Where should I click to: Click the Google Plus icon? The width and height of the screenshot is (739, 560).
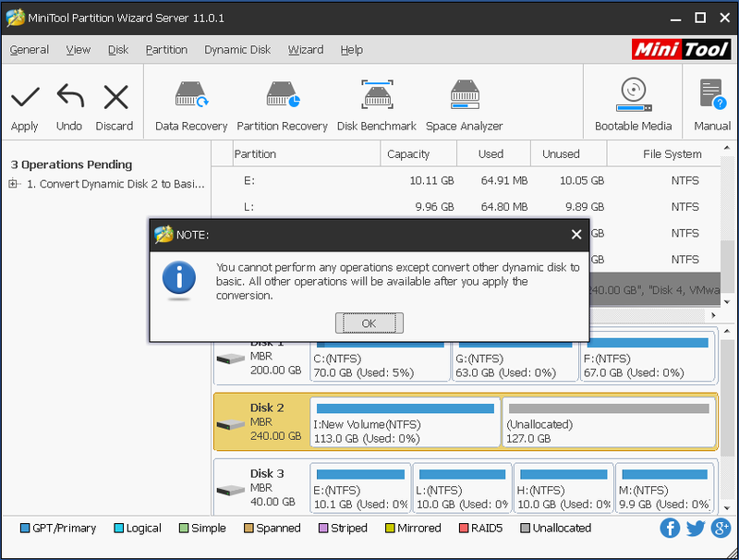click(x=721, y=528)
